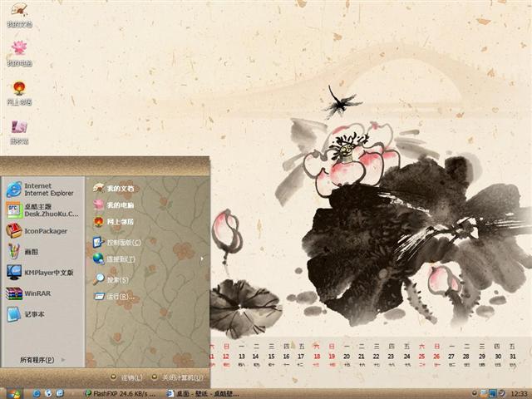
Task: Open 桌酷主题 Desk.ZhuoKu entry in start menu
Action: point(42,210)
